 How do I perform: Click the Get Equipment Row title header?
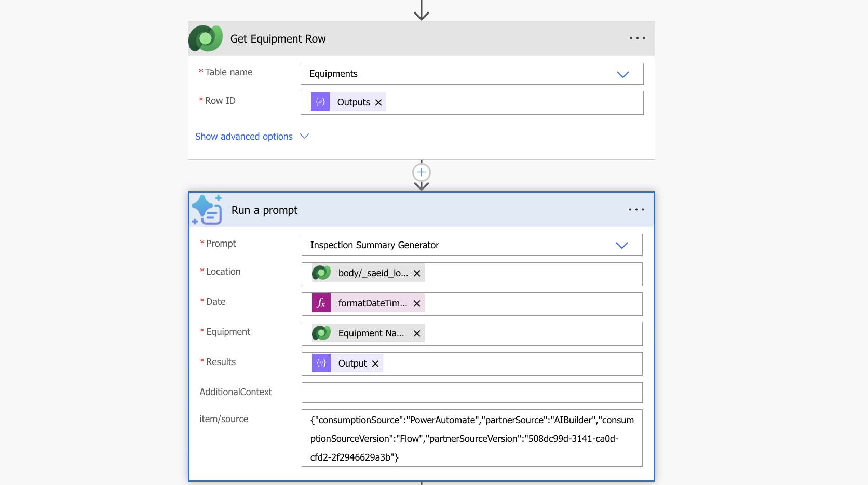(278, 39)
